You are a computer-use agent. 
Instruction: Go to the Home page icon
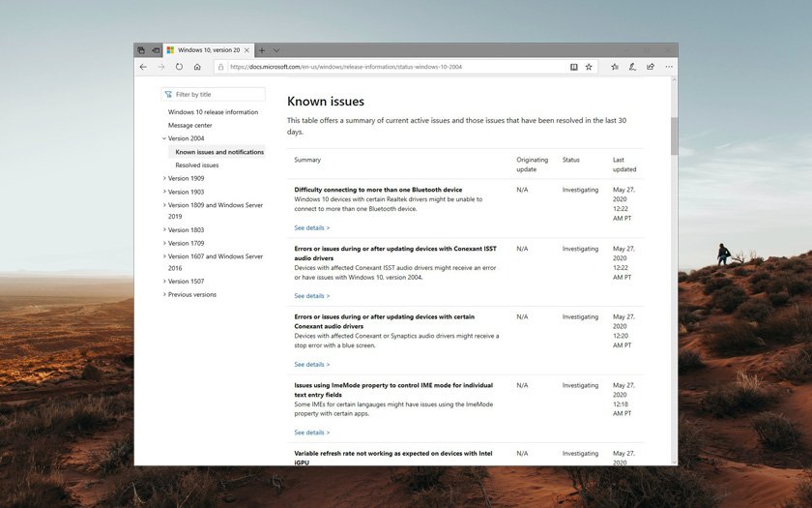point(197,67)
